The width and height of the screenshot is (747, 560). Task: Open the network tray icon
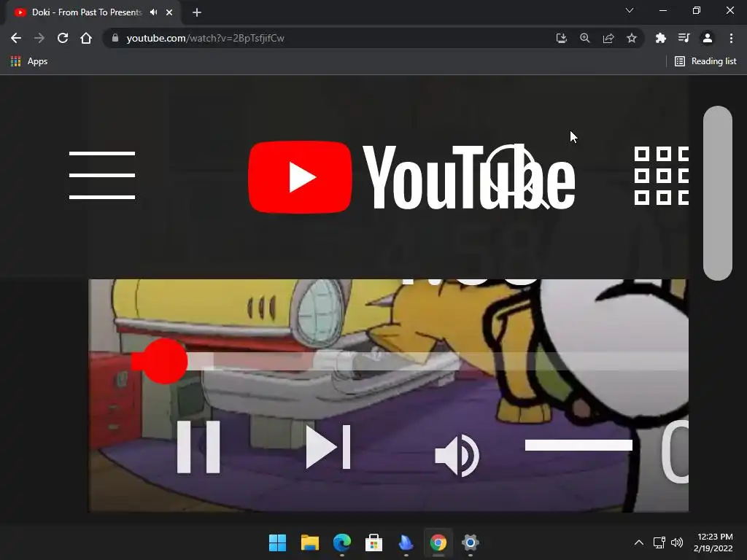pos(659,542)
